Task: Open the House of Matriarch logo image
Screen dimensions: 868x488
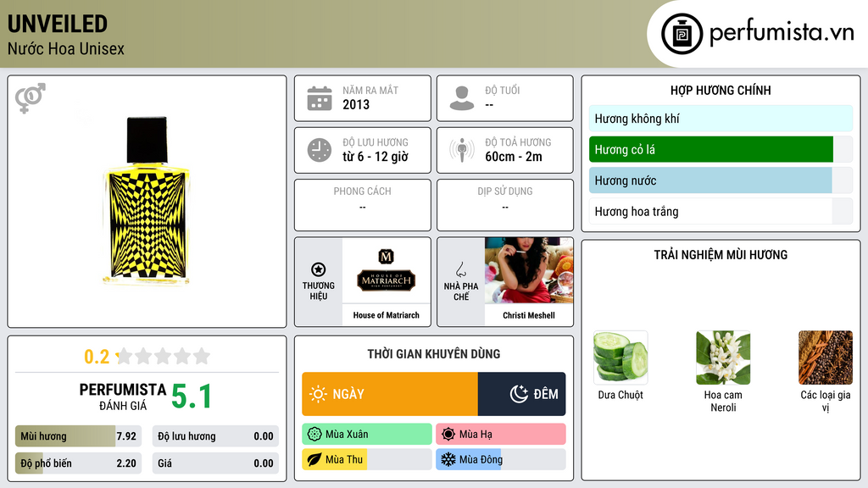Action: (387, 270)
